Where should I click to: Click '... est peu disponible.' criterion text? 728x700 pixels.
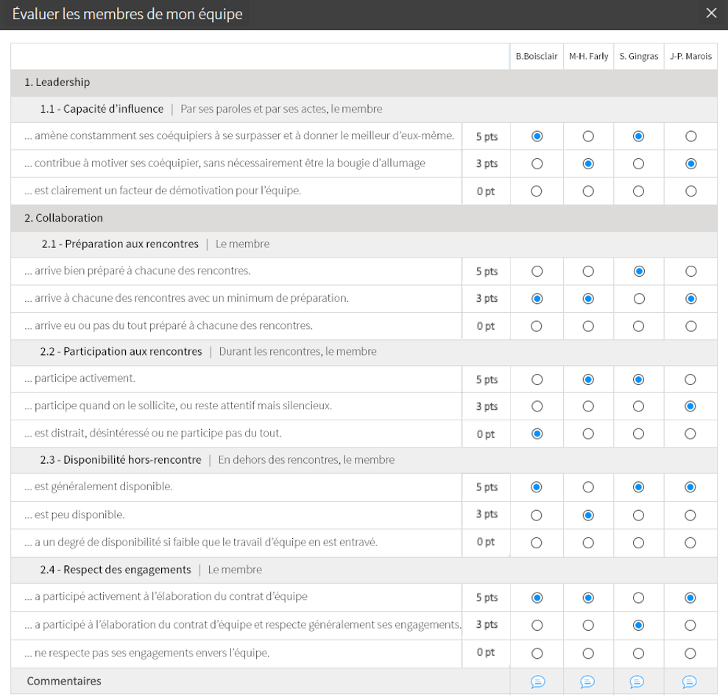click(x=75, y=515)
